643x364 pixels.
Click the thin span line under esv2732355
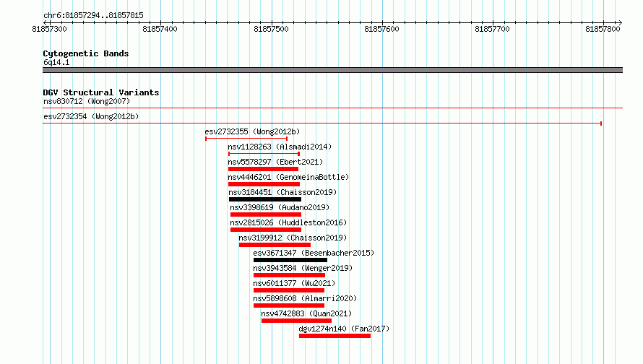(x=246, y=139)
